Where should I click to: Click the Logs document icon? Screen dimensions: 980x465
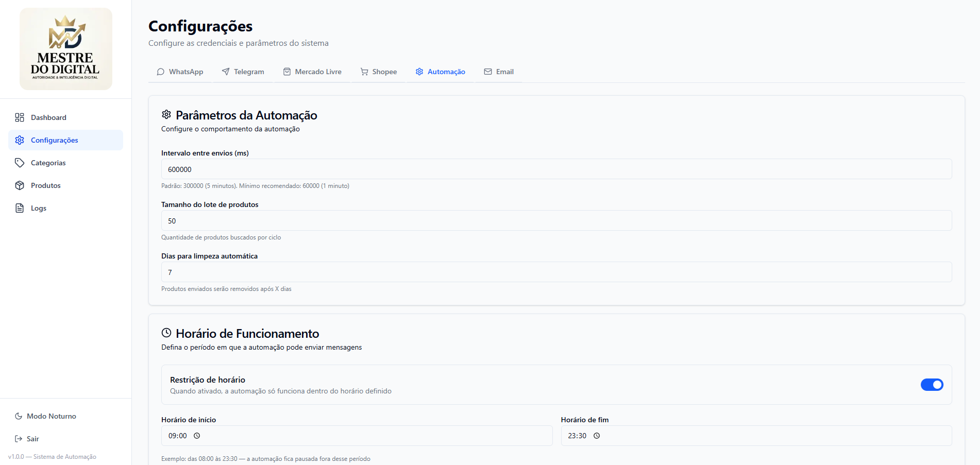[x=20, y=208]
